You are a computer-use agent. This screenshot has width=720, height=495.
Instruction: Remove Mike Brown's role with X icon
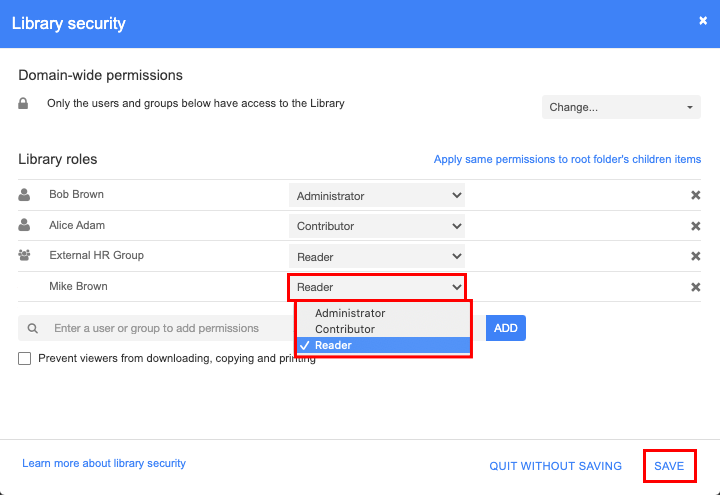695,287
